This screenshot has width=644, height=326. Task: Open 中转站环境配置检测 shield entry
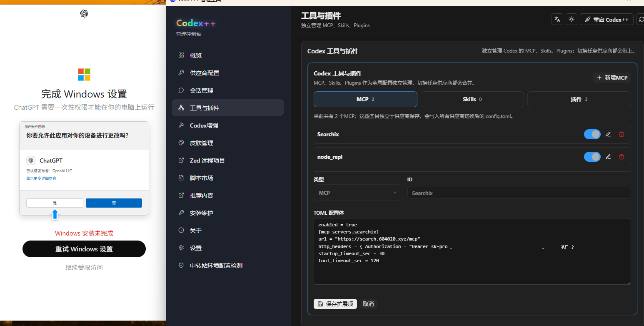(x=227, y=266)
